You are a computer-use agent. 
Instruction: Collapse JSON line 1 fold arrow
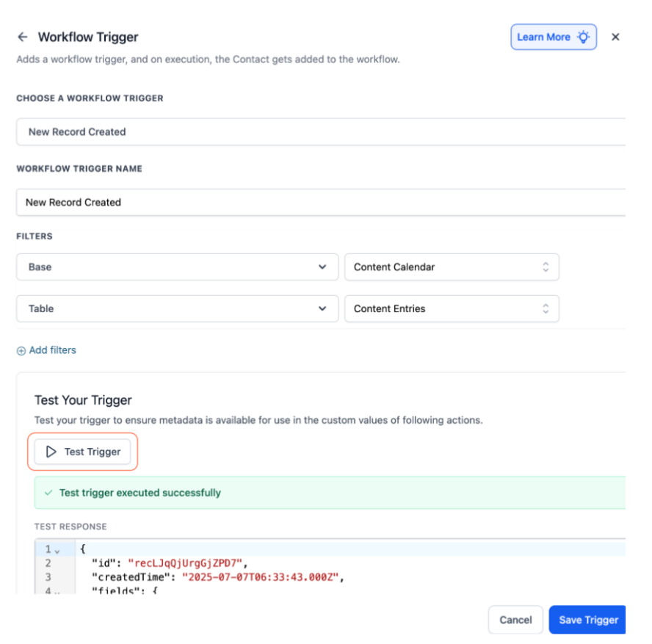click(x=57, y=550)
